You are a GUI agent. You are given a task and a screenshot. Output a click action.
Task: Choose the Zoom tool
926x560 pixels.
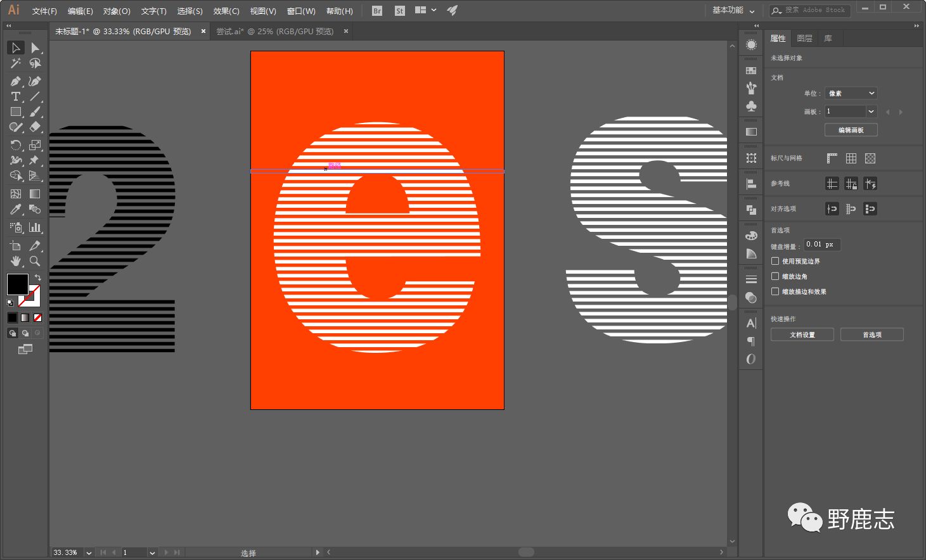point(35,260)
